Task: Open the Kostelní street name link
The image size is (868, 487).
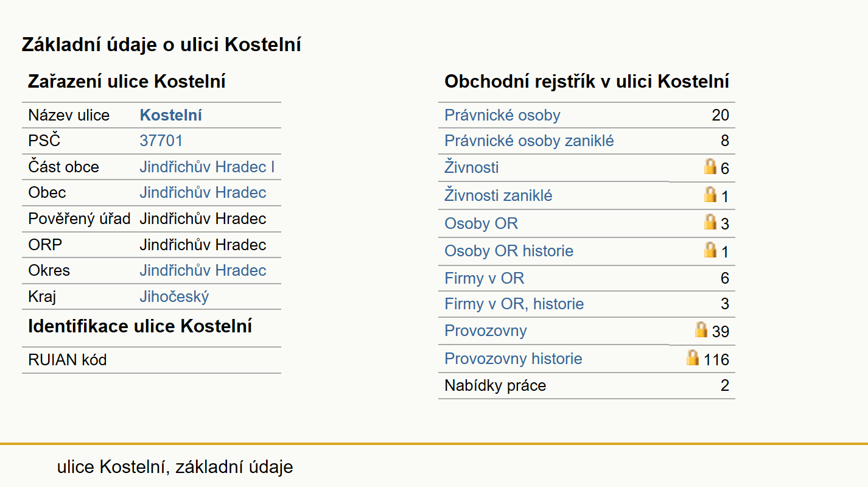Action: coord(171,116)
